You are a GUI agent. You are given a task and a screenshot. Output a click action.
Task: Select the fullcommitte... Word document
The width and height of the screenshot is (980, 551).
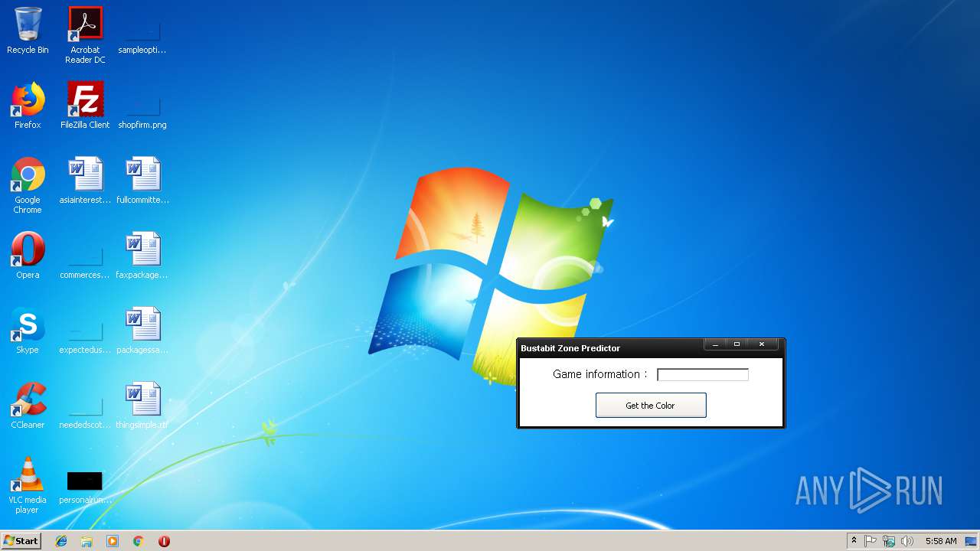point(142,181)
